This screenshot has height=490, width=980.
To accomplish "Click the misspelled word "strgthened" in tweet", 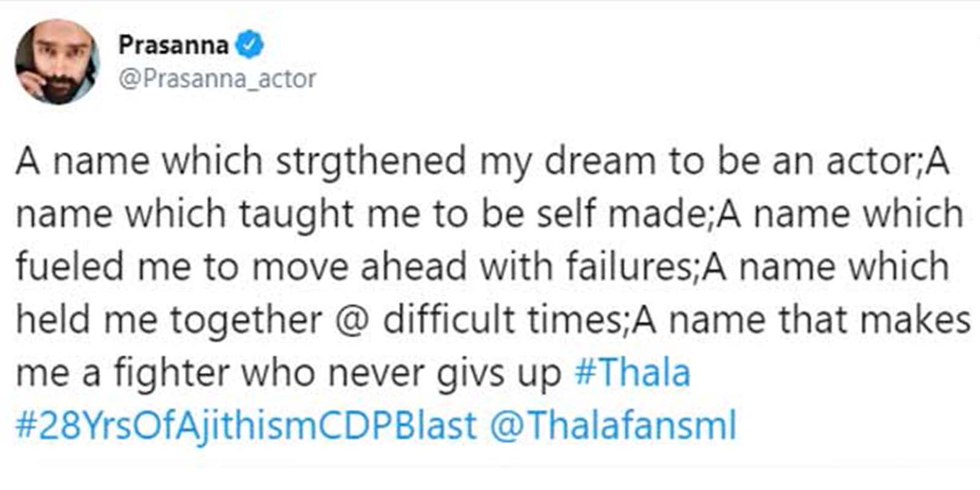I will tap(371, 162).
